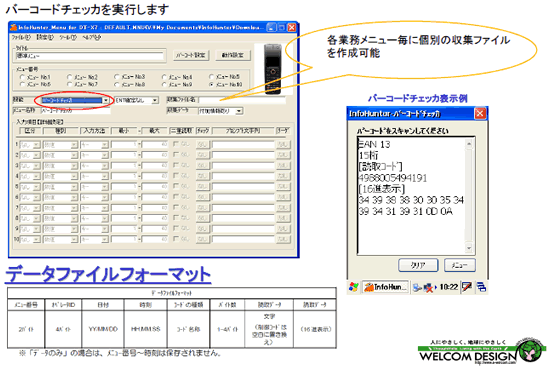
Task: Select the メニュー No.8 radio button
Action: pos(117,85)
